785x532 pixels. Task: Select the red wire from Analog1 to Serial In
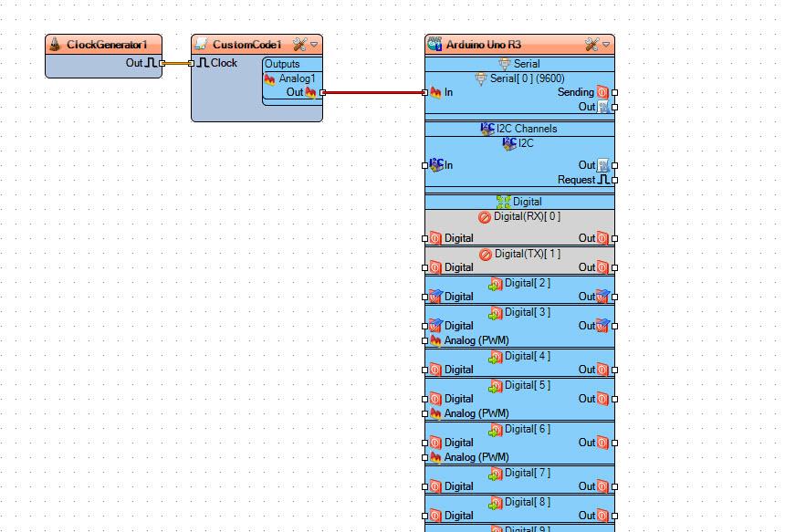tap(373, 92)
